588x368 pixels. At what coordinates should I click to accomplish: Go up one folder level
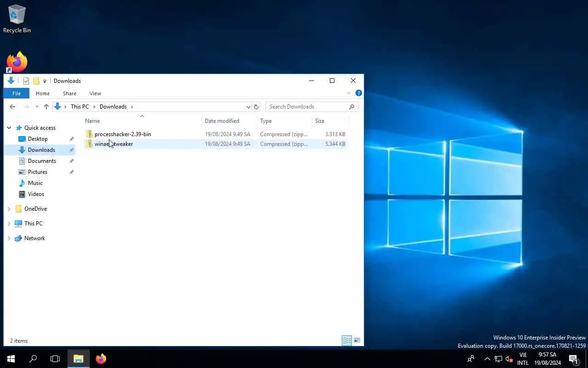46,107
